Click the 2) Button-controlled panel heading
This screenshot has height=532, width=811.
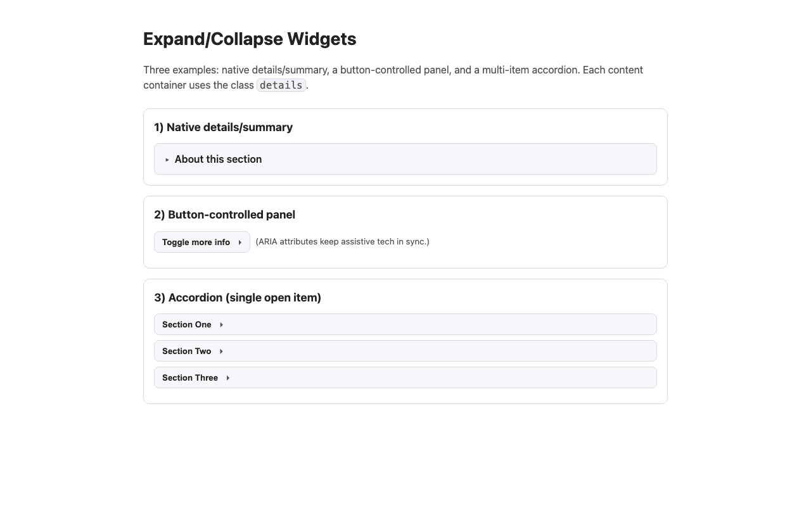pyautogui.click(x=224, y=215)
